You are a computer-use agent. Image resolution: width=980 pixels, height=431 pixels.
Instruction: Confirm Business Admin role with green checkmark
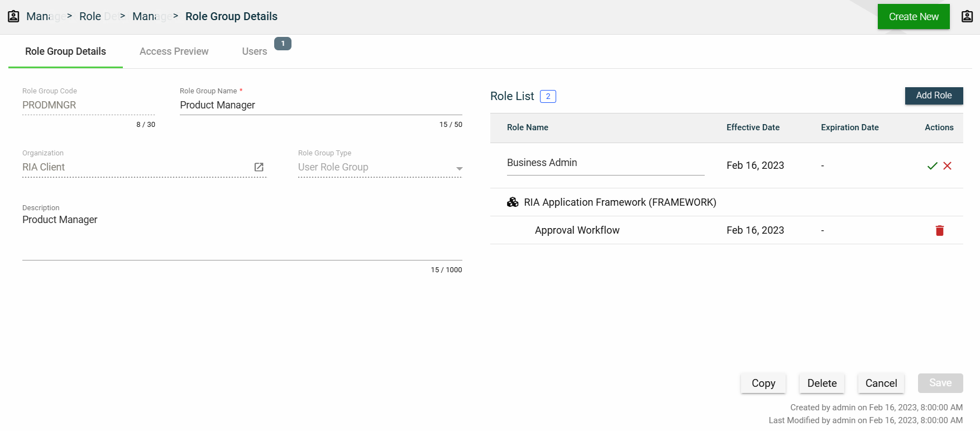[x=932, y=166]
